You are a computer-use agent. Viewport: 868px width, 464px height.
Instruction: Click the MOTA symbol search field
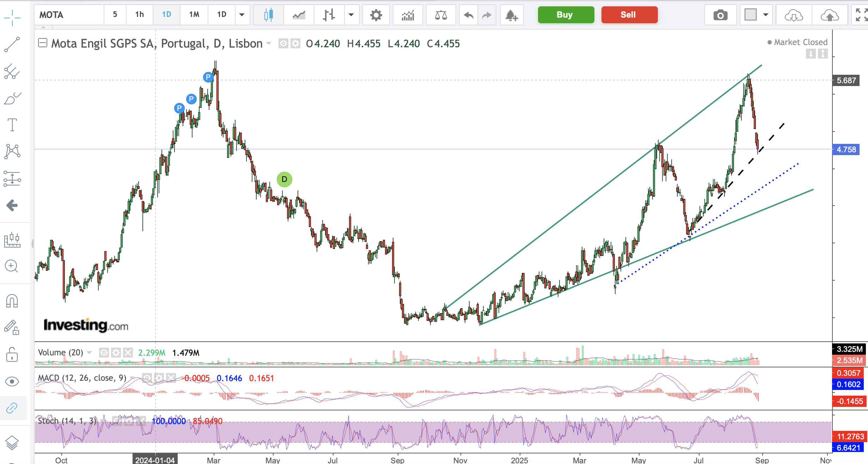coord(69,15)
